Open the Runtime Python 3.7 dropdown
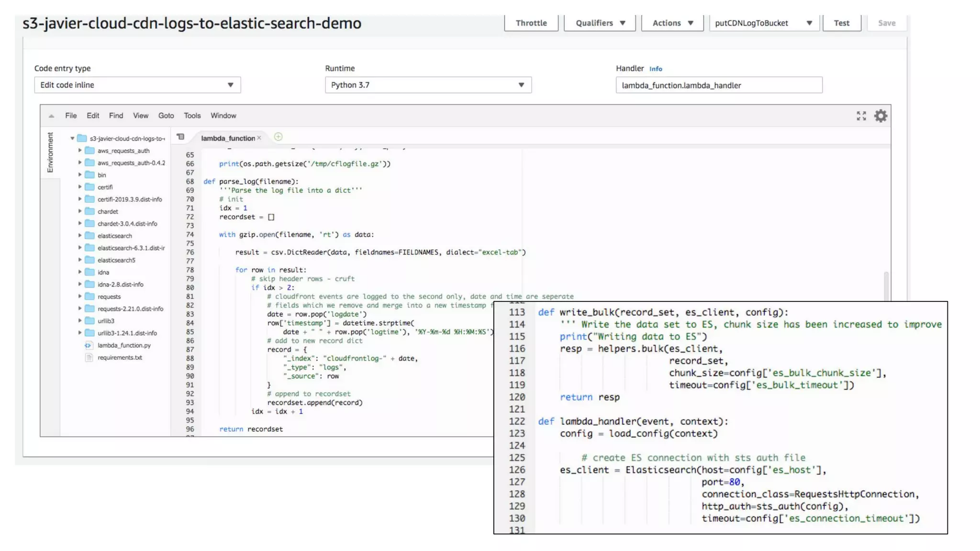 428,85
